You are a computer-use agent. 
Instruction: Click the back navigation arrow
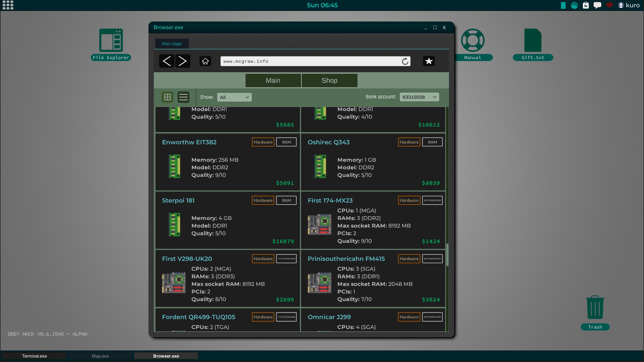click(x=167, y=61)
